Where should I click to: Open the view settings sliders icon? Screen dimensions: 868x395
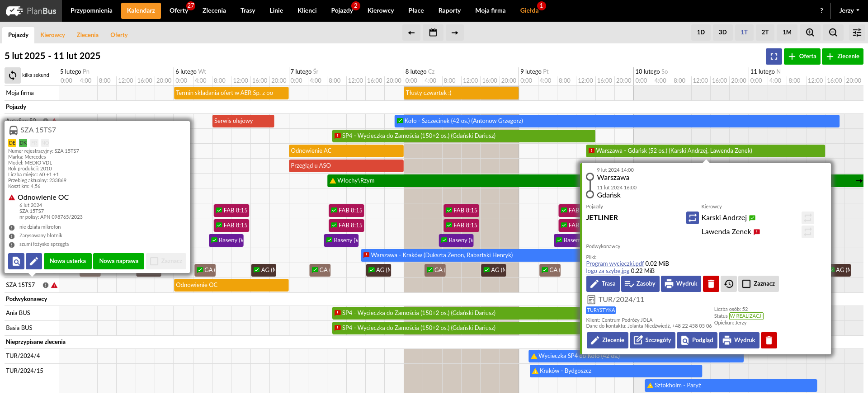point(857,33)
